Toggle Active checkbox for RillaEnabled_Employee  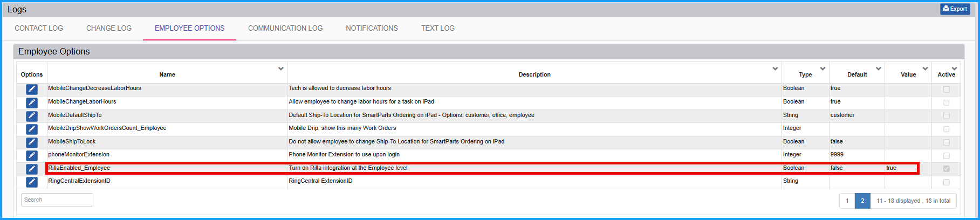click(947, 169)
